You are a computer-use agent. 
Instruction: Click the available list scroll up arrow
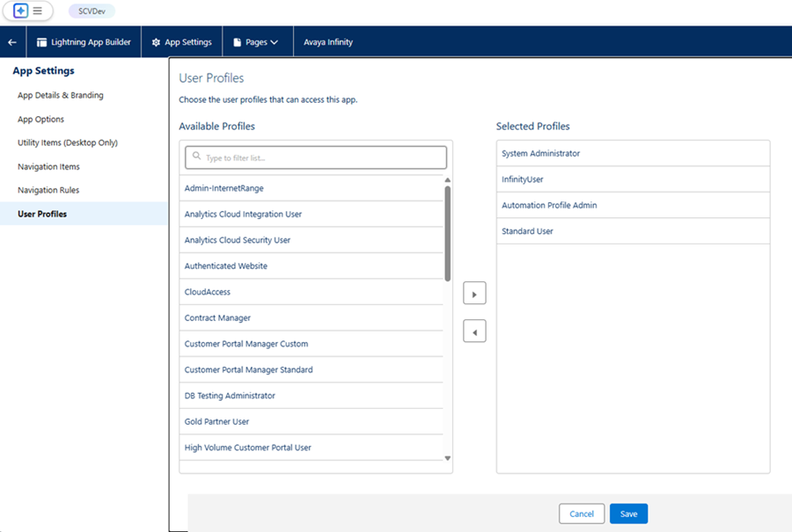pos(448,180)
